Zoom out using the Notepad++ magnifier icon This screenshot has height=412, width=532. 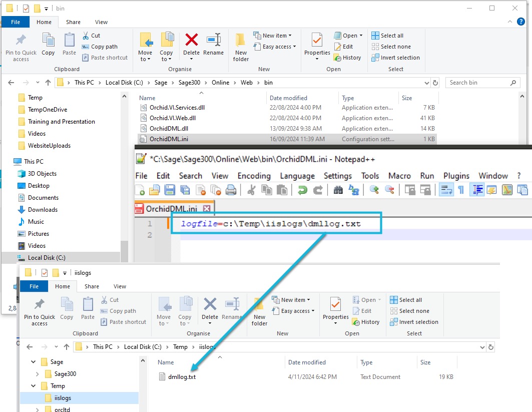[x=389, y=190]
